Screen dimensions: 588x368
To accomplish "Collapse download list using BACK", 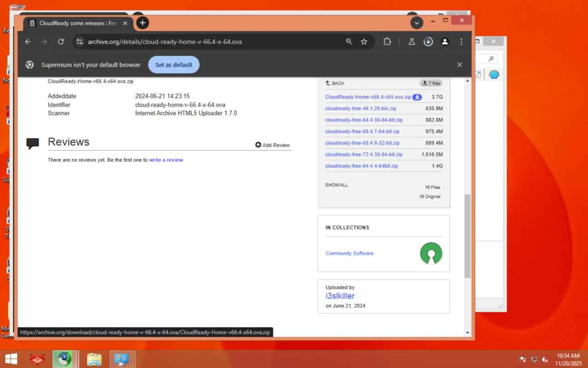I will click(x=335, y=83).
